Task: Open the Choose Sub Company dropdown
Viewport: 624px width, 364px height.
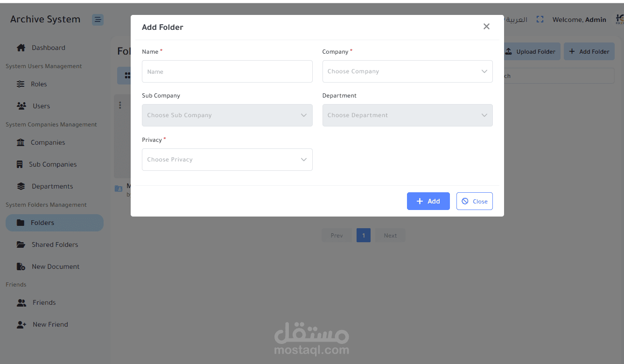Action: click(x=227, y=115)
